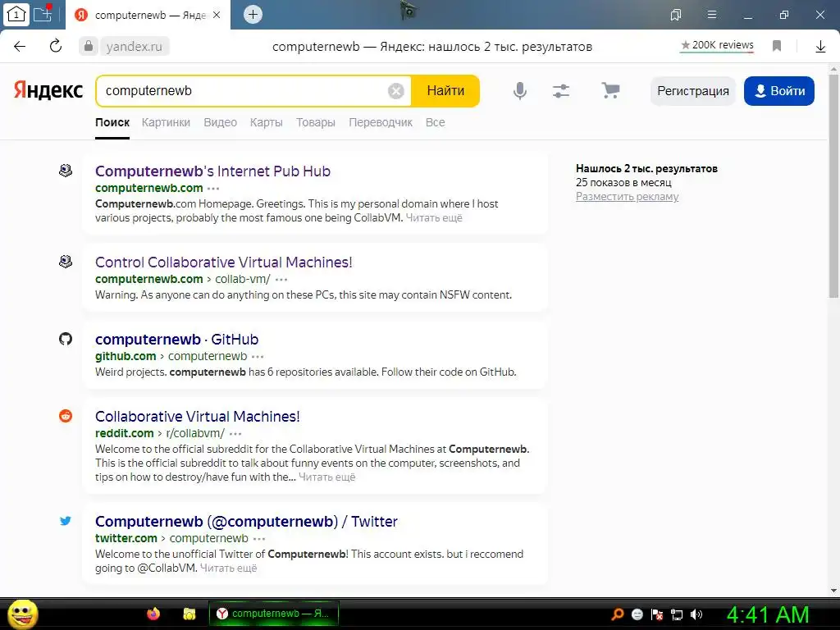The height and width of the screenshot is (630, 840).
Task: Open Computernewb (@computernewb) / Twitter result
Action: point(246,521)
